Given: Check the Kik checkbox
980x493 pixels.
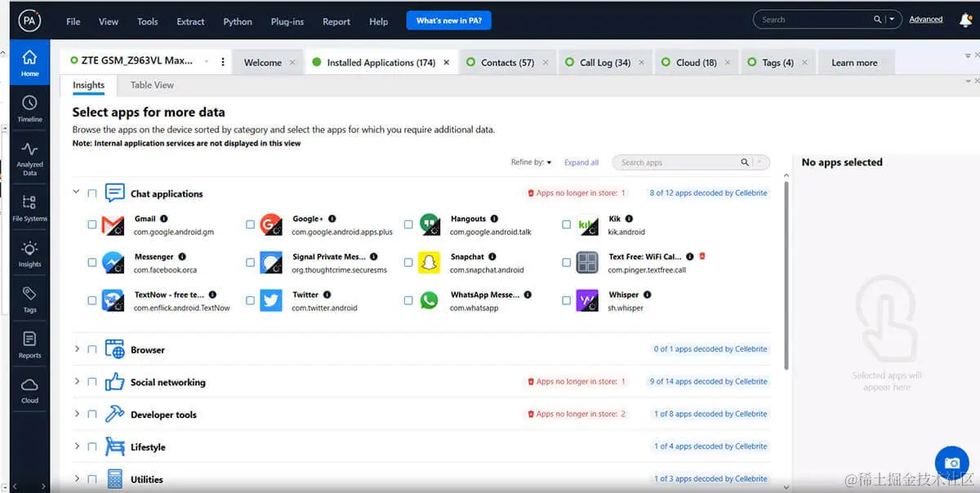Looking at the screenshot, I should tap(566, 224).
